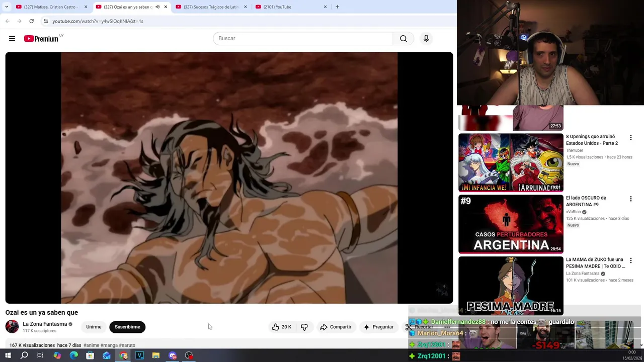Viewport: 644px width, 362px height.
Task: Expand the browser tab search dropdown
Action: point(7,7)
